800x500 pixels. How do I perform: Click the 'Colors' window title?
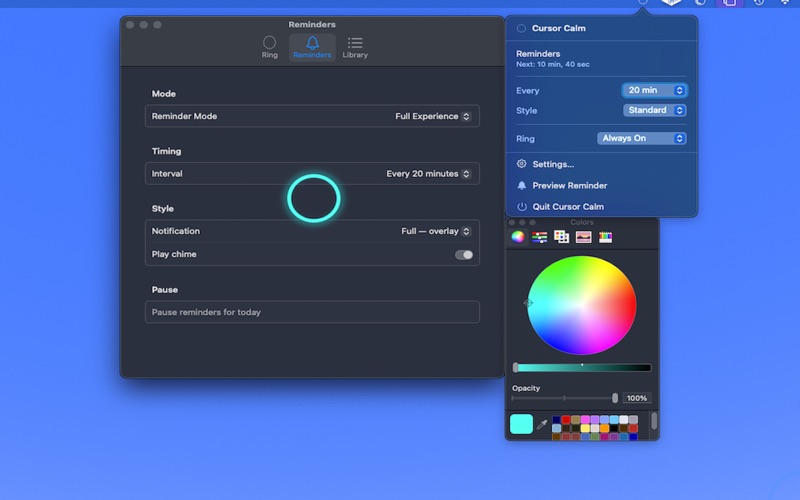pos(582,222)
